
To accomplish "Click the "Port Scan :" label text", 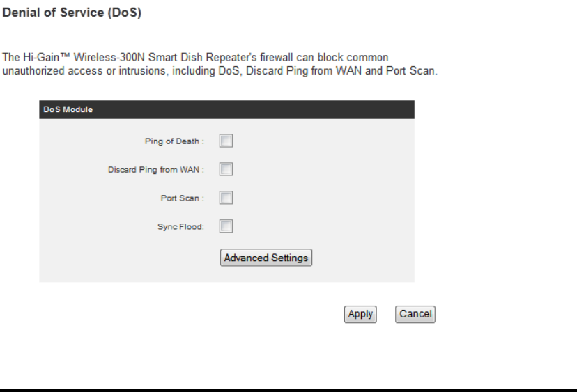I will (182, 198).
